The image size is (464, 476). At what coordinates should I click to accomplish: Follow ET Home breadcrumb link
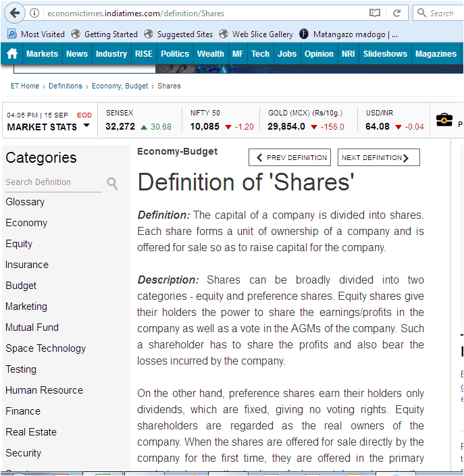point(25,86)
